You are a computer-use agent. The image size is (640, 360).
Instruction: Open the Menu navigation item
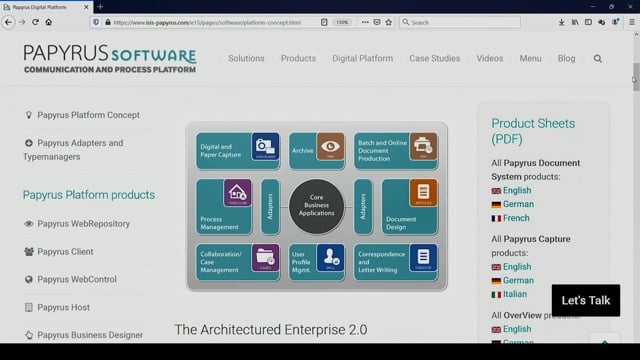(530, 58)
